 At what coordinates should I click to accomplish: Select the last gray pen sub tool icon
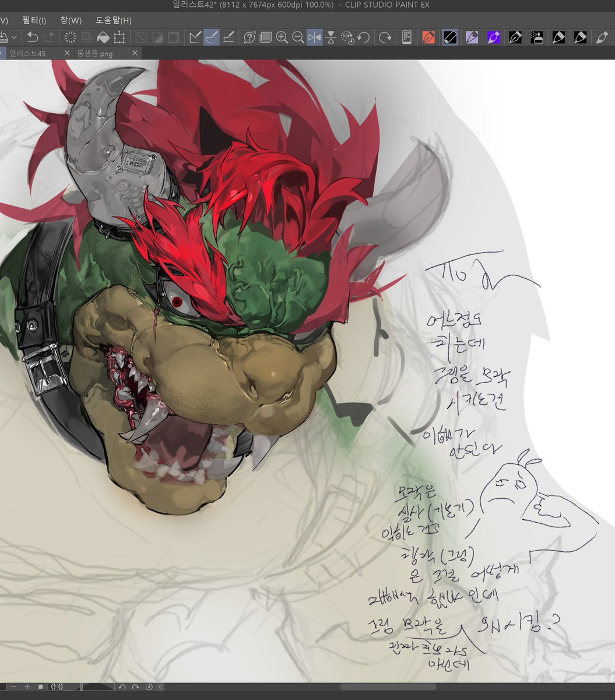tap(602, 37)
